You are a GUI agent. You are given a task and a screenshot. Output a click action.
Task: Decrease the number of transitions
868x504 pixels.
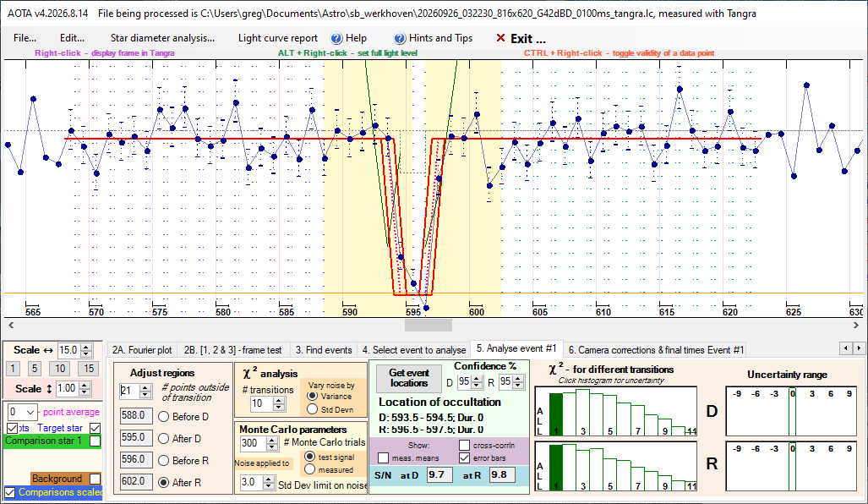pos(279,407)
